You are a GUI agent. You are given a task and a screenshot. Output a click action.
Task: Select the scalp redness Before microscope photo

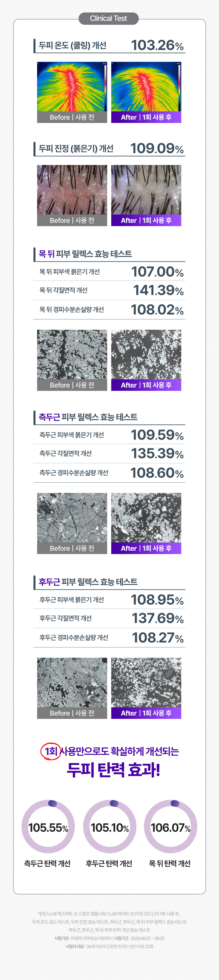pyautogui.click(x=72, y=190)
